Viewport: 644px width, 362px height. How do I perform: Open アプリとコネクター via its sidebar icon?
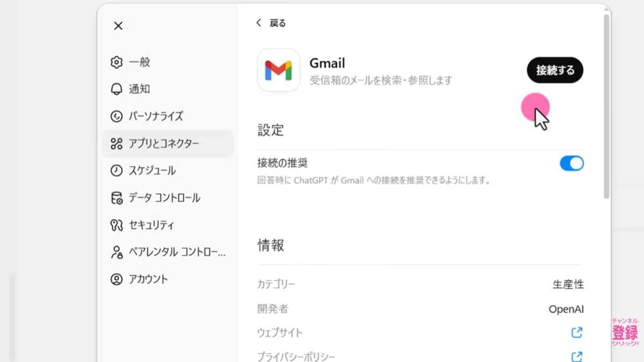[x=118, y=144]
